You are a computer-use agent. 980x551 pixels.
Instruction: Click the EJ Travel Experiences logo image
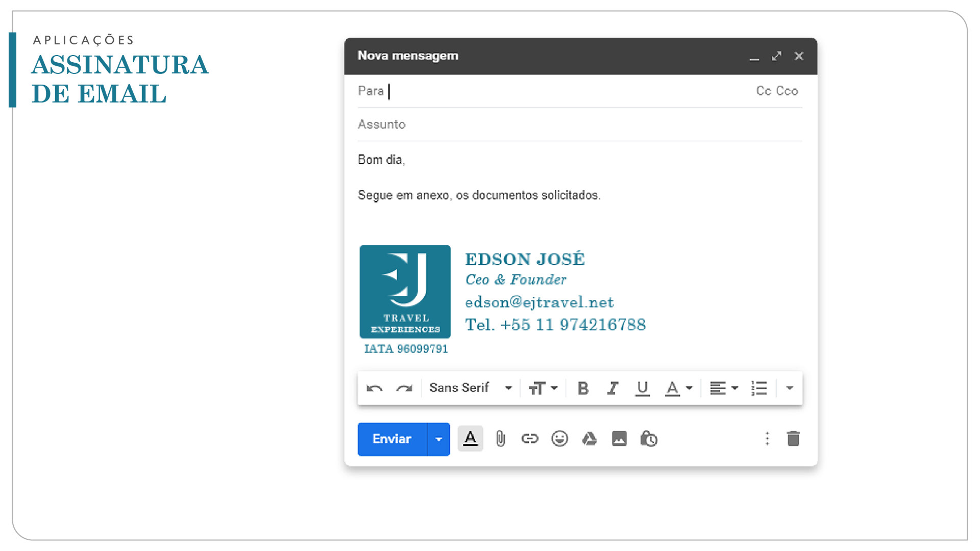405,292
